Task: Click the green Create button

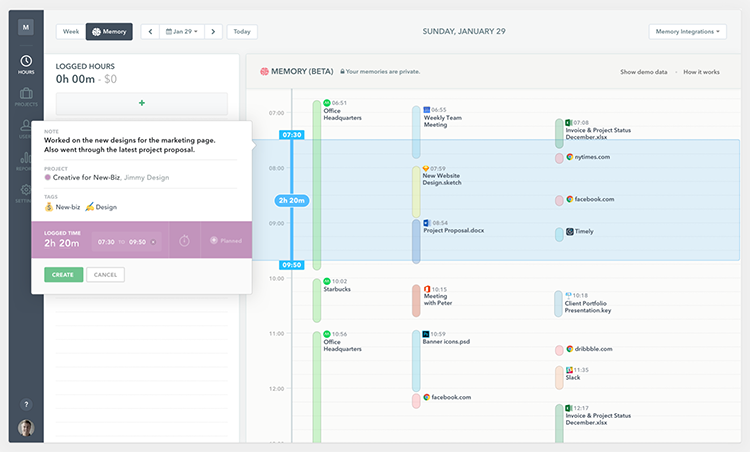Action: click(x=63, y=274)
